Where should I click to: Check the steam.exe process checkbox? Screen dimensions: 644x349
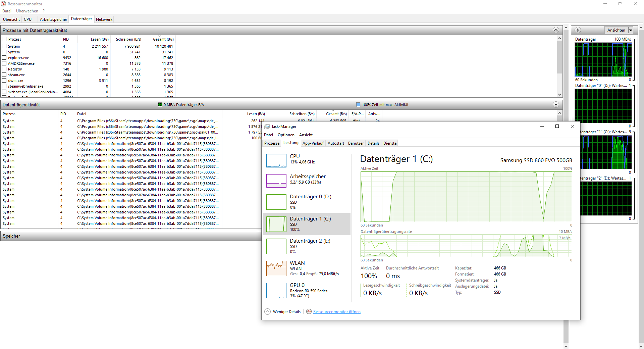point(4,75)
